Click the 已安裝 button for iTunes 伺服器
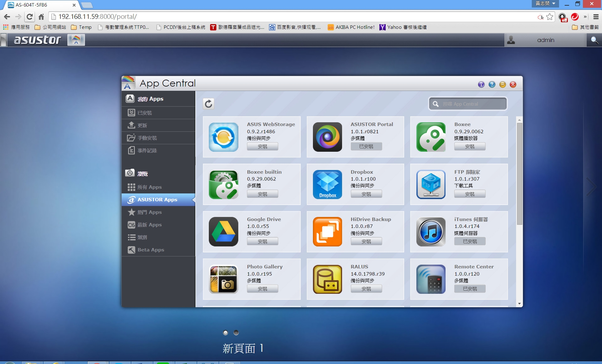The image size is (602, 364). [x=470, y=241]
